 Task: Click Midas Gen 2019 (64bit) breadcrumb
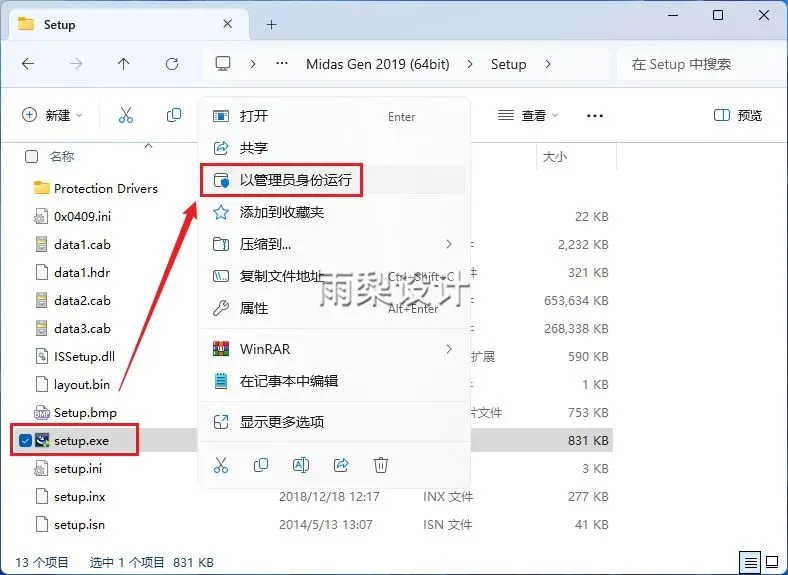pyautogui.click(x=378, y=64)
